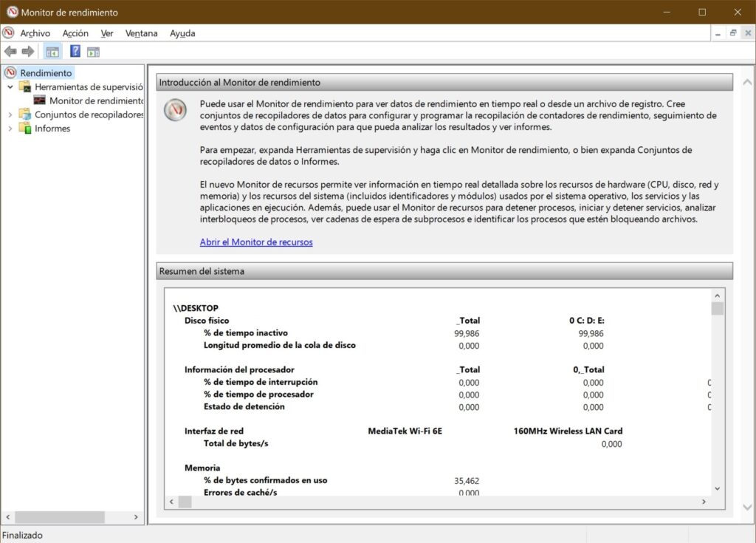Open help with the question mark icon
Image resolution: width=756 pixels, height=543 pixels.
[x=75, y=51]
